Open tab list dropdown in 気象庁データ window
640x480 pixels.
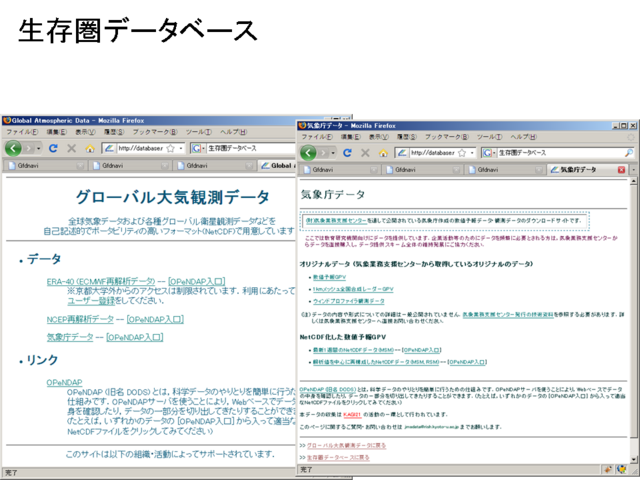click(x=633, y=169)
